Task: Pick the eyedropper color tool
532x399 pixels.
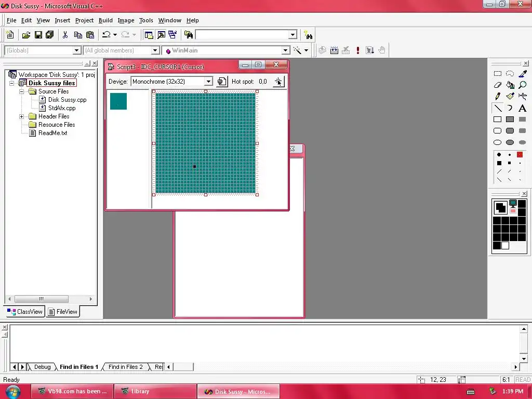Action: pos(523,74)
